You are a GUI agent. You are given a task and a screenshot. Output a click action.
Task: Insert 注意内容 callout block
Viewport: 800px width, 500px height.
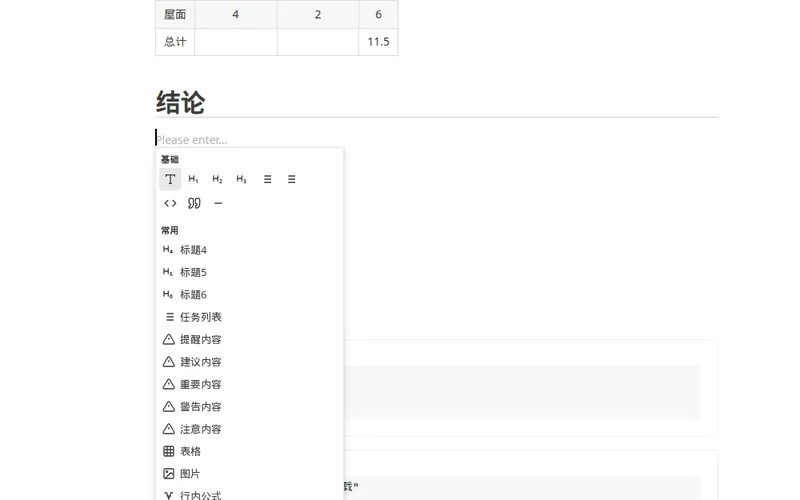[x=249, y=429]
